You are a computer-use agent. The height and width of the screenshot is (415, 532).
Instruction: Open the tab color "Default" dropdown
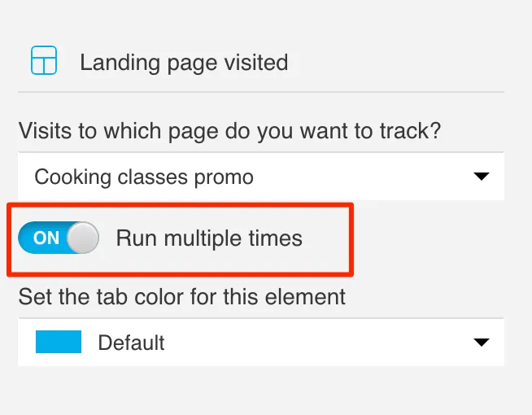click(260, 343)
